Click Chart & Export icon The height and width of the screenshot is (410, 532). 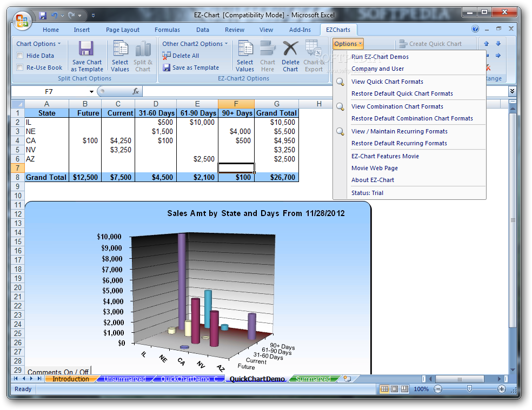tap(314, 56)
